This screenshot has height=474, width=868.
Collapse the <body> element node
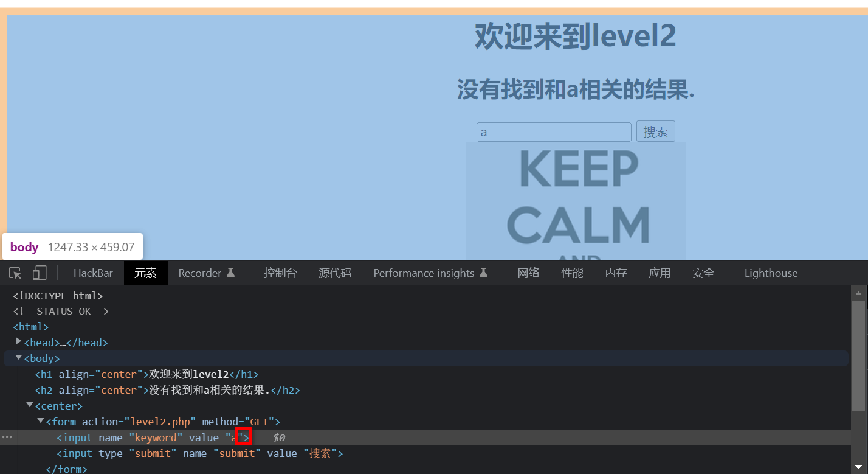pos(18,357)
